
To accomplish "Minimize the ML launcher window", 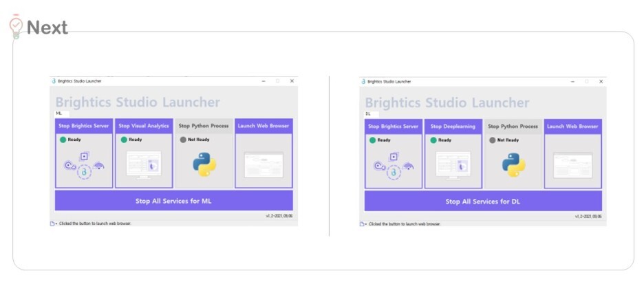I will pyautogui.click(x=264, y=81).
